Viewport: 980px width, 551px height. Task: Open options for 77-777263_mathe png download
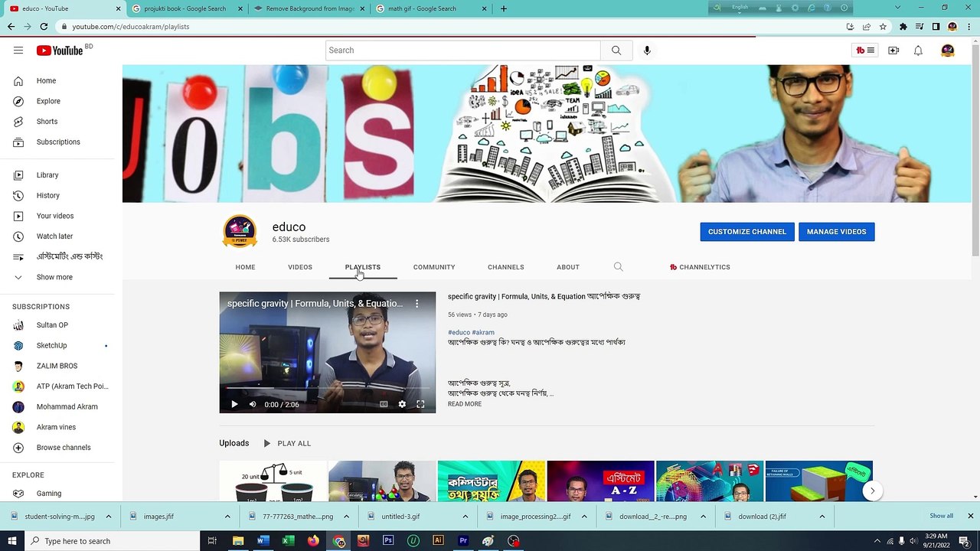click(x=346, y=517)
